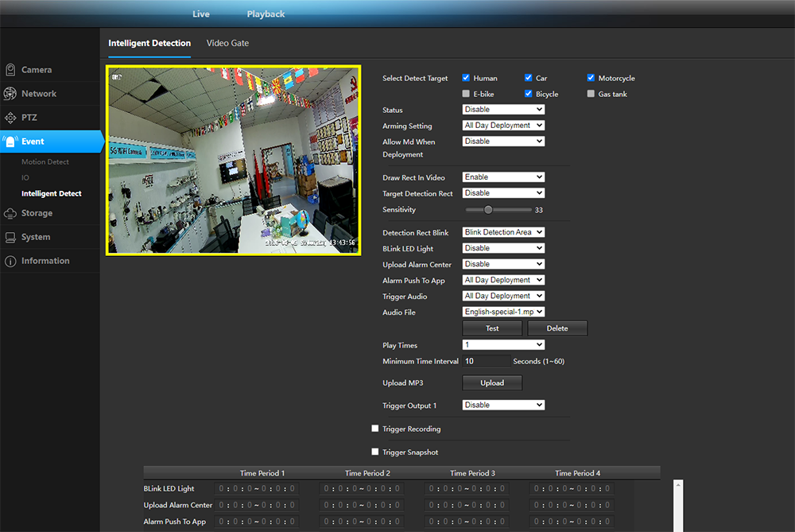Open Storage via its sidebar icon
The height and width of the screenshot is (532, 795).
[10, 213]
